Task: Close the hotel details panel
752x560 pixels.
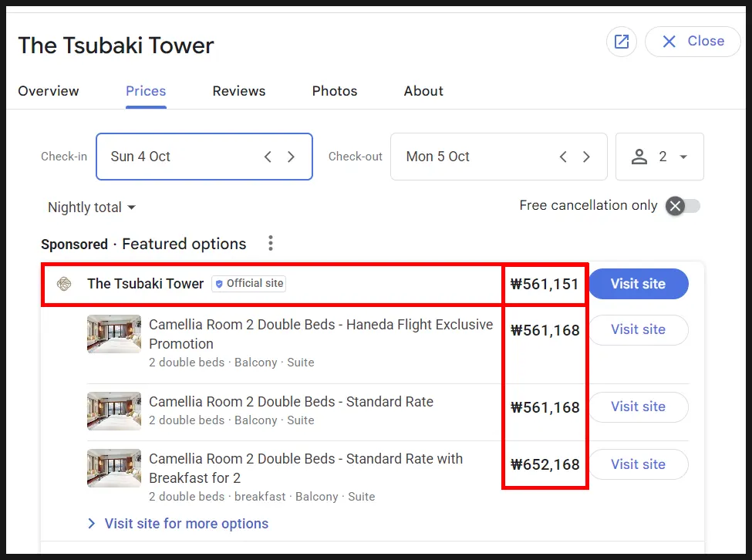Action: [693, 42]
